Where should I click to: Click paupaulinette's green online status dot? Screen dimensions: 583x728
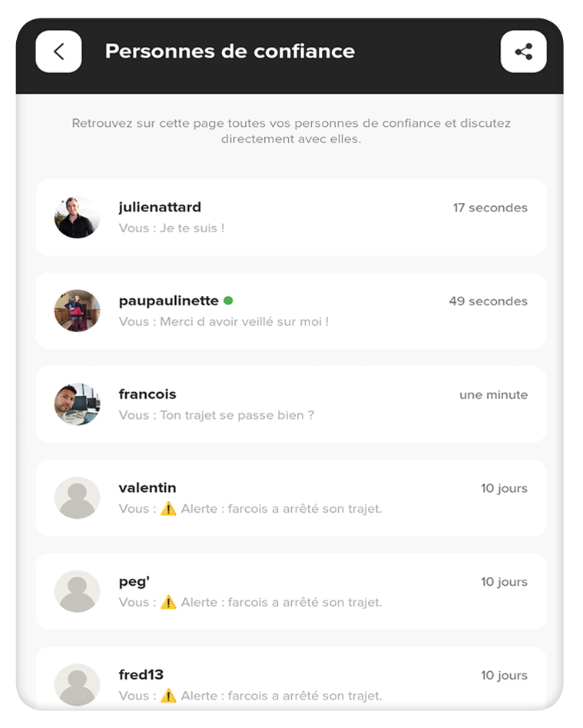(x=228, y=301)
